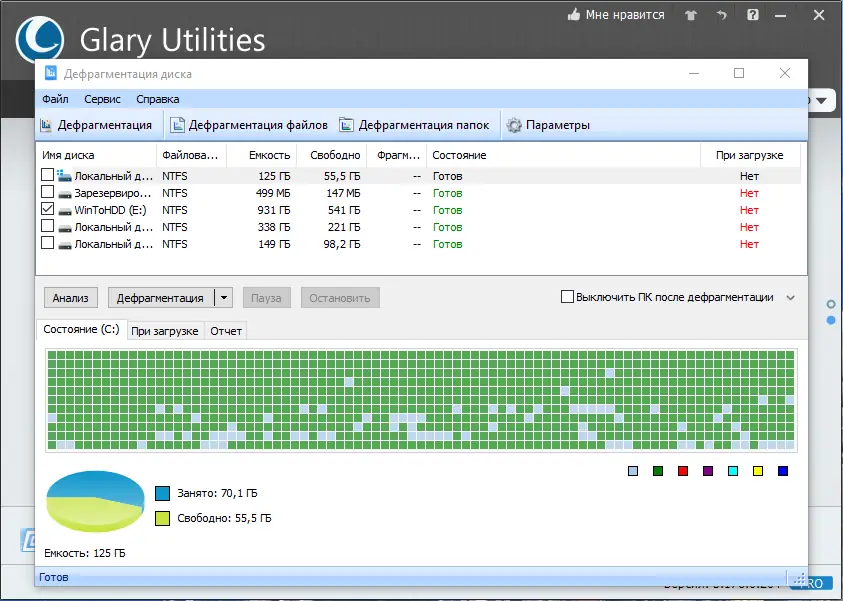The width and height of the screenshot is (843, 601).
Task: Open the Сервис menu
Action: coord(102,99)
